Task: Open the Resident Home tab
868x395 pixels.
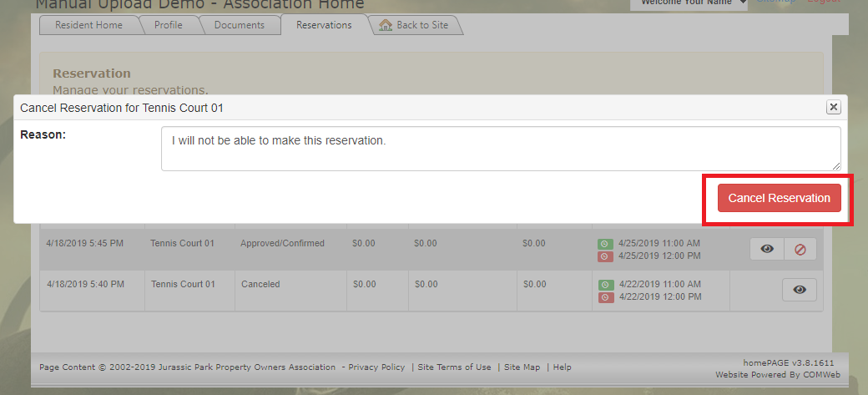Action: tap(88, 25)
